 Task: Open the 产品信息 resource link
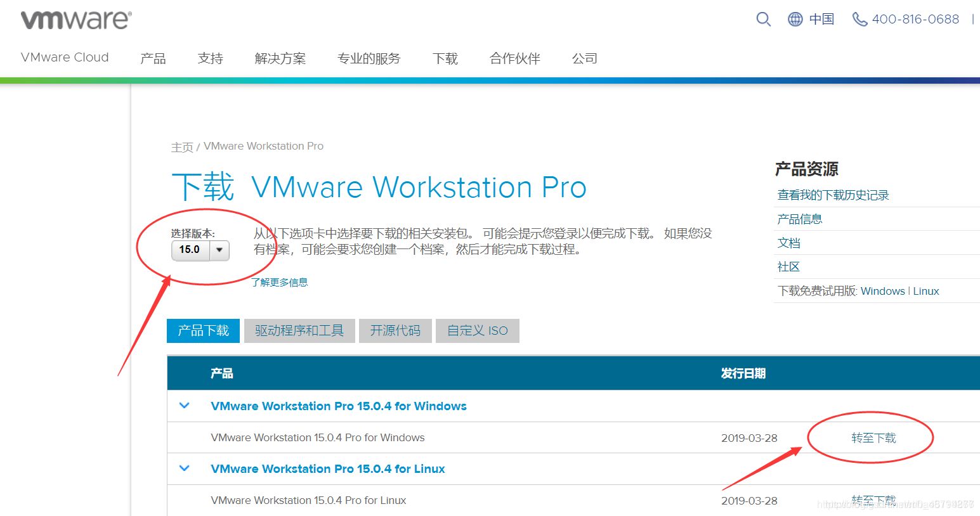point(799,219)
